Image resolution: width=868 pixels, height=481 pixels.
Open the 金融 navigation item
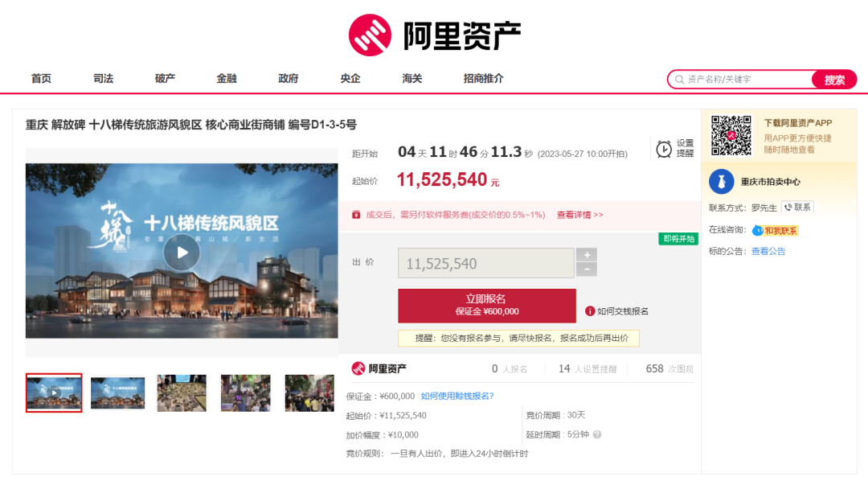coord(227,79)
